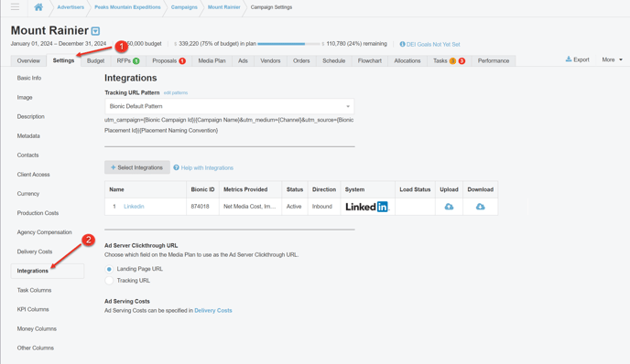Viewport: 630px width, 364px height.
Task: Switch to the Overview tab
Action: 28,61
